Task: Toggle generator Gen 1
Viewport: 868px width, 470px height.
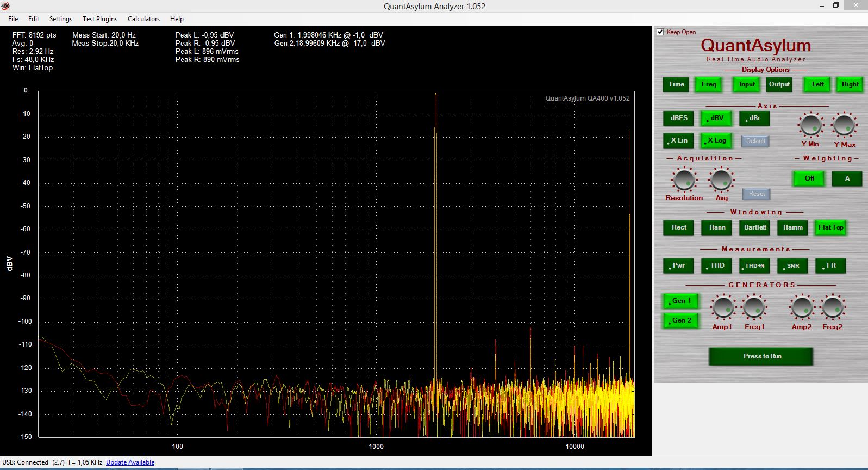Action: tap(680, 301)
